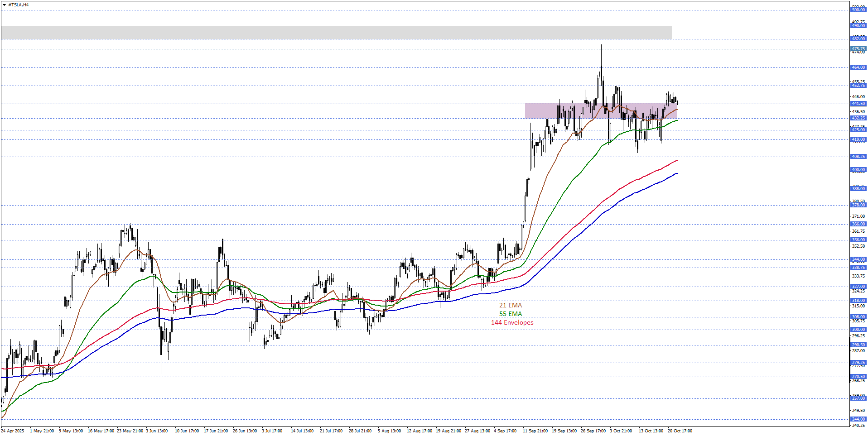The height and width of the screenshot is (436, 868).
Task: Click the 257.00 price level tag
Action: [858, 398]
